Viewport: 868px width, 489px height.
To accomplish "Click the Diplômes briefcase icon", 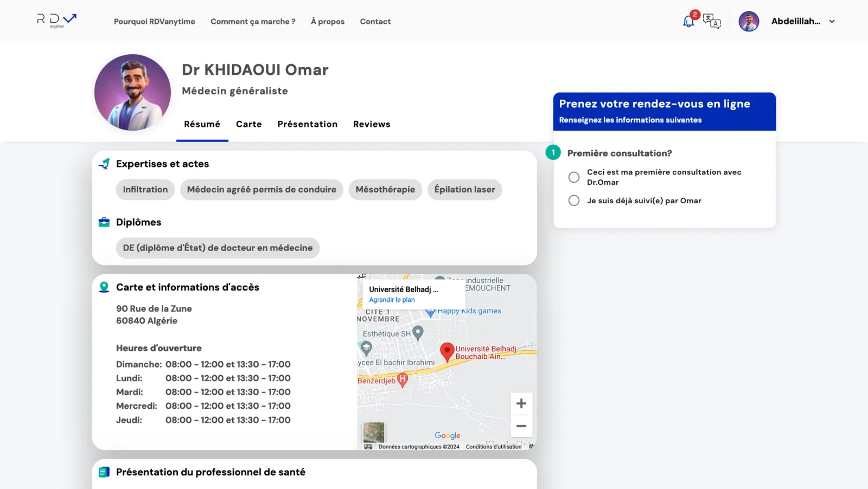I will (104, 222).
